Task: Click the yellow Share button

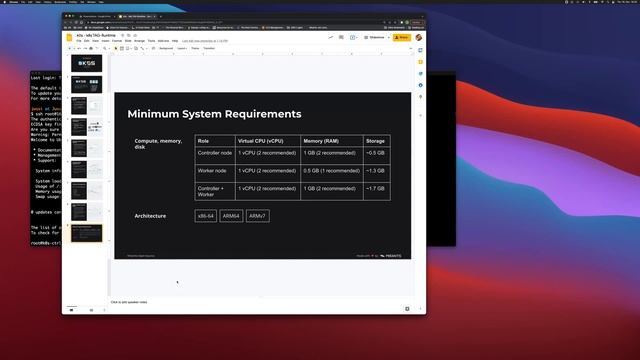Action: click(x=402, y=38)
